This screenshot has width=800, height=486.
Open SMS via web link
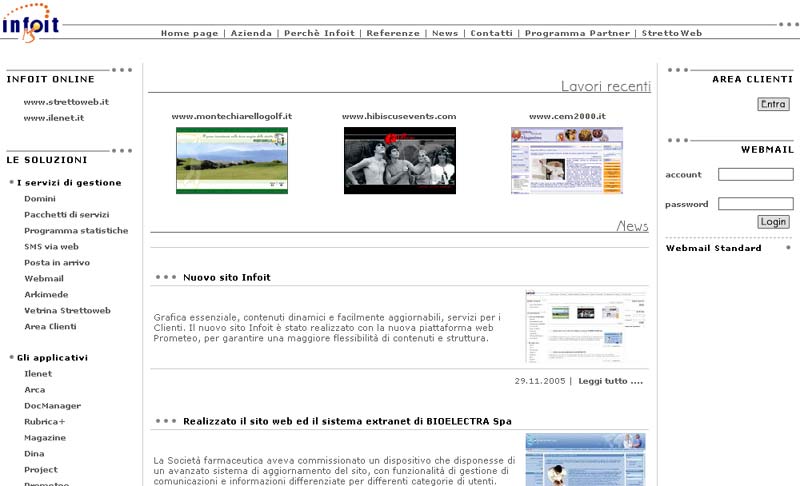pyautogui.click(x=51, y=247)
